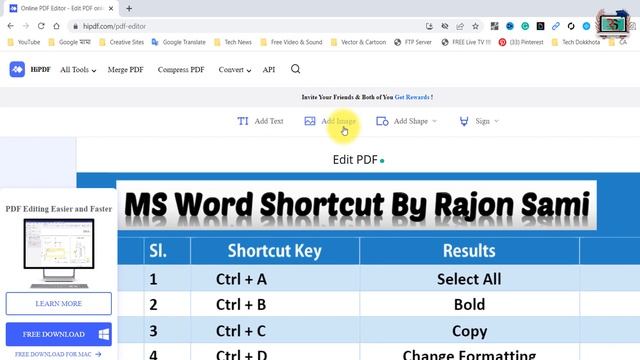Open the Creative Sites bookmark folder
The image size is (640, 360).
pos(122,42)
